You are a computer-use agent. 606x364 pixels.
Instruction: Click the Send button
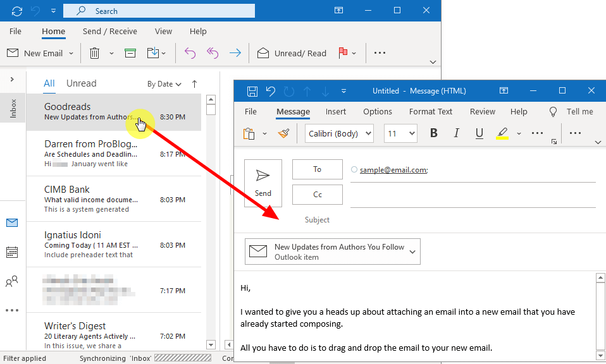pyautogui.click(x=263, y=183)
